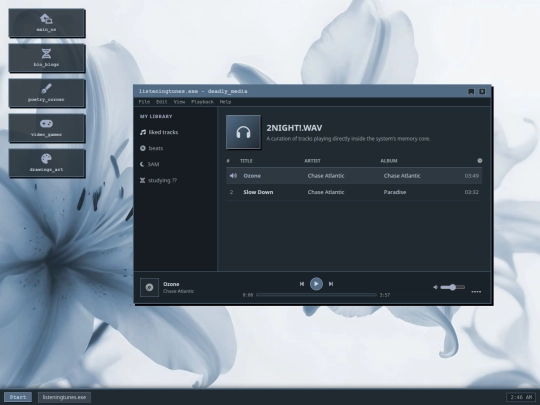The width and height of the screenshot is (540, 405).
Task: Click the round play button
Action: pyautogui.click(x=316, y=284)
